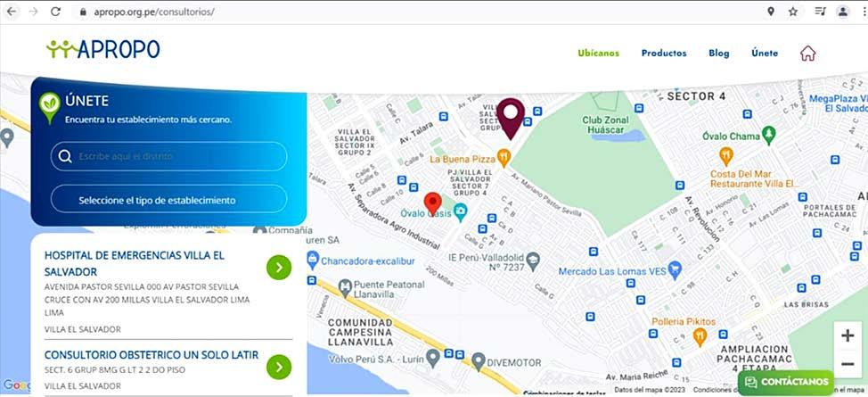Zoom out the map with minus button
868x397 pixels.
coord(848,364)
